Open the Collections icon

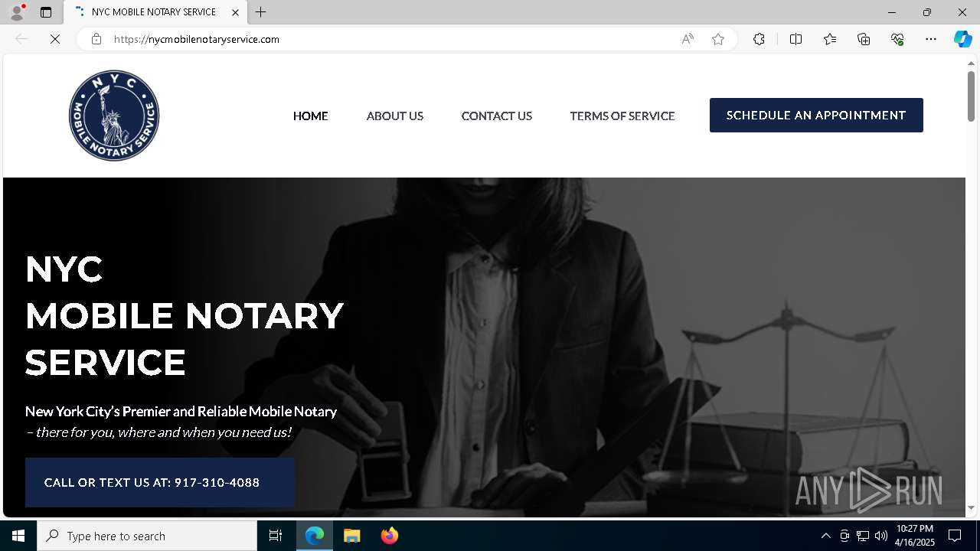864,39
